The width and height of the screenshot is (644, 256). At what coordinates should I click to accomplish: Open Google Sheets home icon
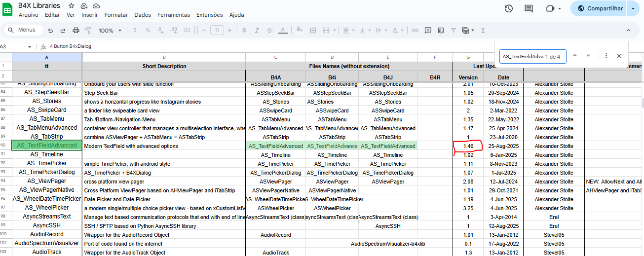7,10
